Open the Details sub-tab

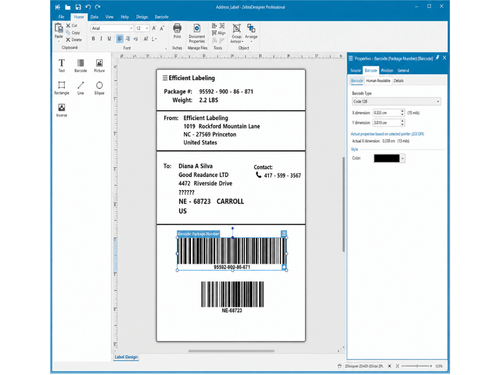pyautogui.click(x=398, y=81)
